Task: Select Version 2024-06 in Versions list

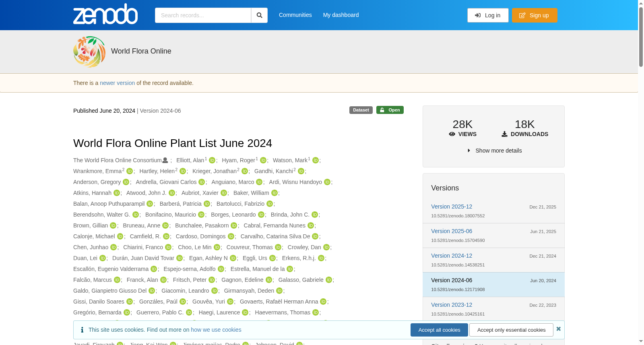Action: tap(452, 280)
